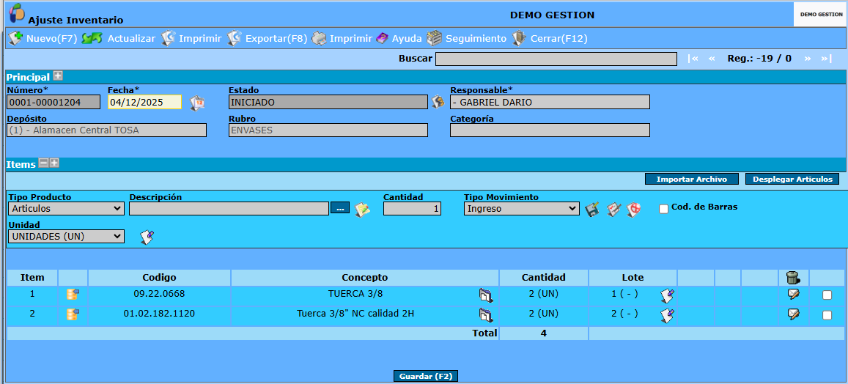The height and width of the screenshot is (384, 848).
Task: Click the Responsable field GABRIEL DARIO
Action: (549, 102)
